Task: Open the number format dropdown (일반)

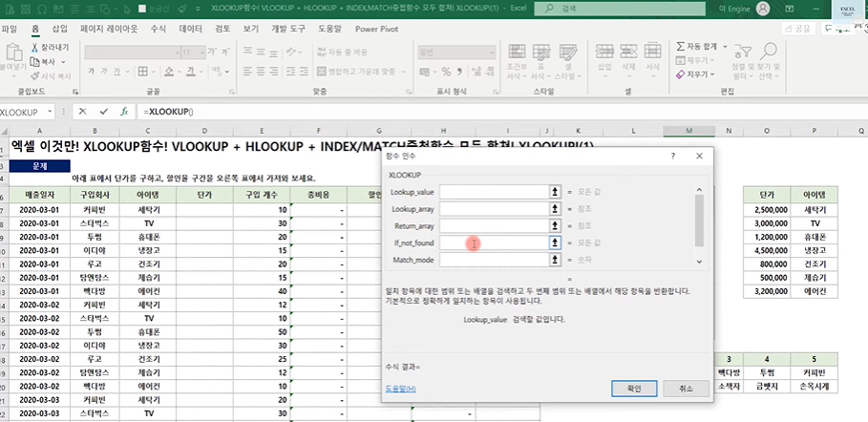Action: pos(491,53)
